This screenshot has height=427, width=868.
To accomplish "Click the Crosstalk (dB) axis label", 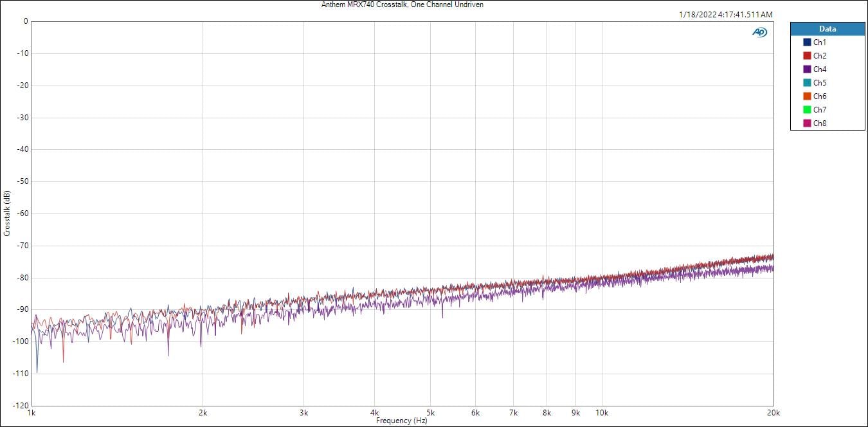I will tap(7, 213).
